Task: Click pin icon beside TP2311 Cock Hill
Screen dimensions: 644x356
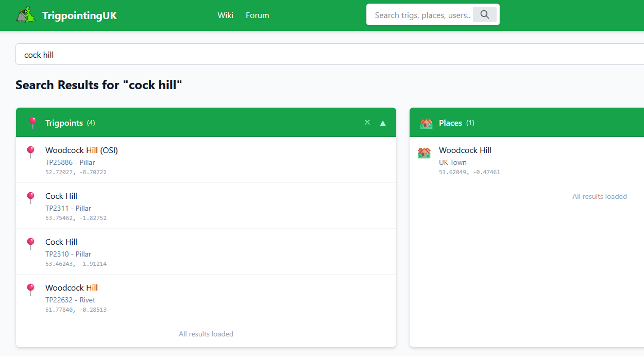Action: coord(30,198)
